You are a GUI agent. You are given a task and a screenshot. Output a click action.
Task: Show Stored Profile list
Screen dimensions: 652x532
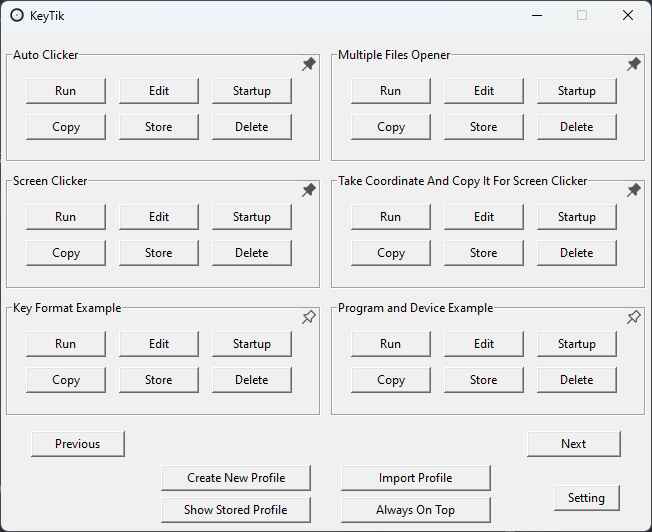click(x=236, y=510)
